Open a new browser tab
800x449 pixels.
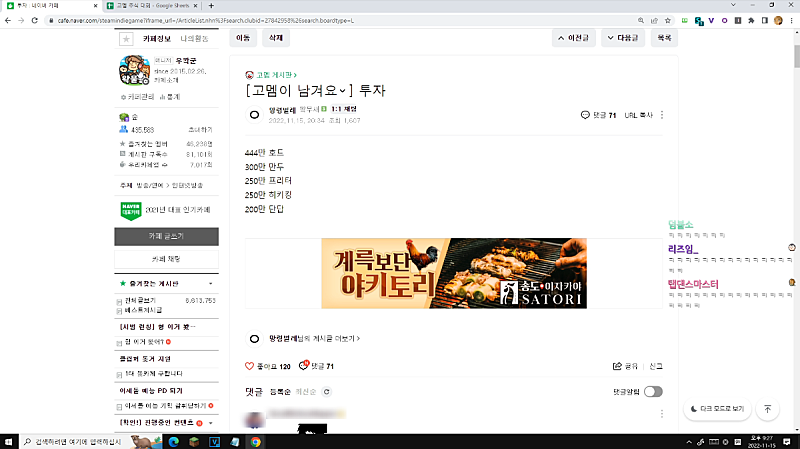211,6
